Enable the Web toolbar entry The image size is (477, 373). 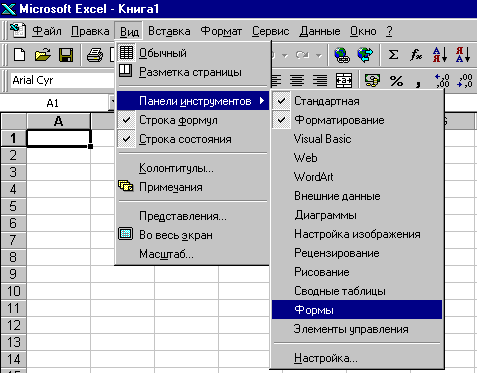357,158
